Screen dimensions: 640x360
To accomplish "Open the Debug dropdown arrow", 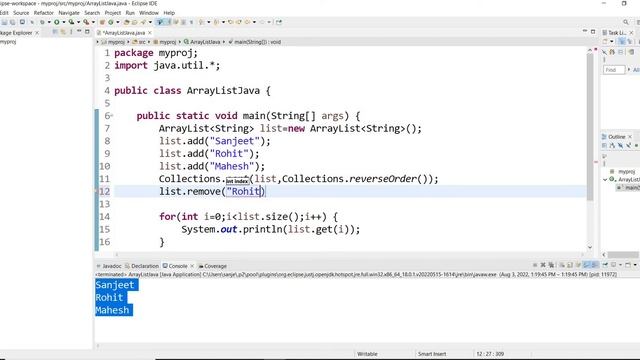I will [x=49, y=22].
